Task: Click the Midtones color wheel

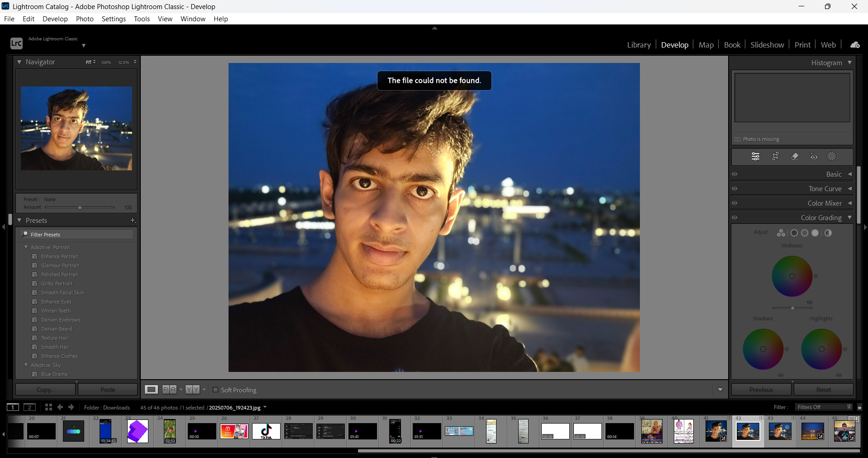Action: 792,276
